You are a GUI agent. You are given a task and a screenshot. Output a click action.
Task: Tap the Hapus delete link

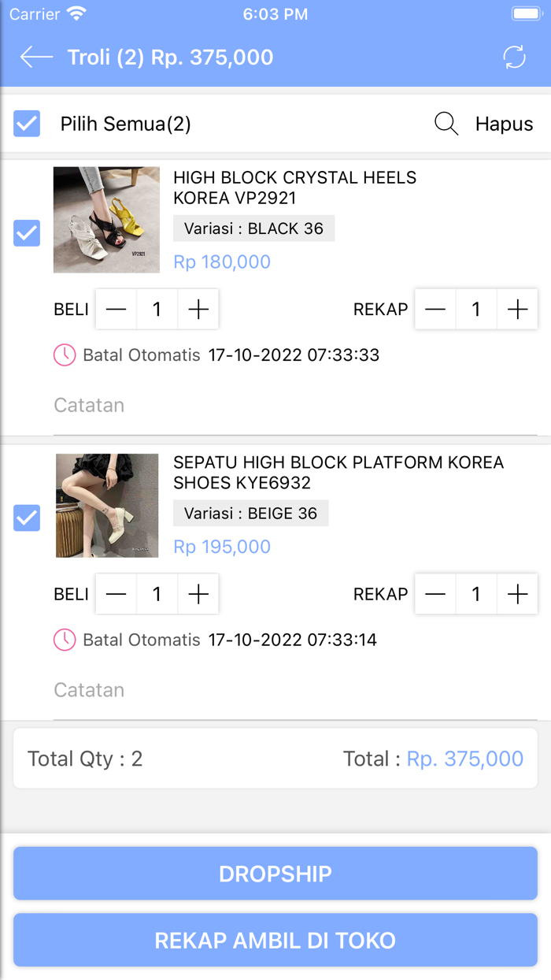click(x=504, y=124)
